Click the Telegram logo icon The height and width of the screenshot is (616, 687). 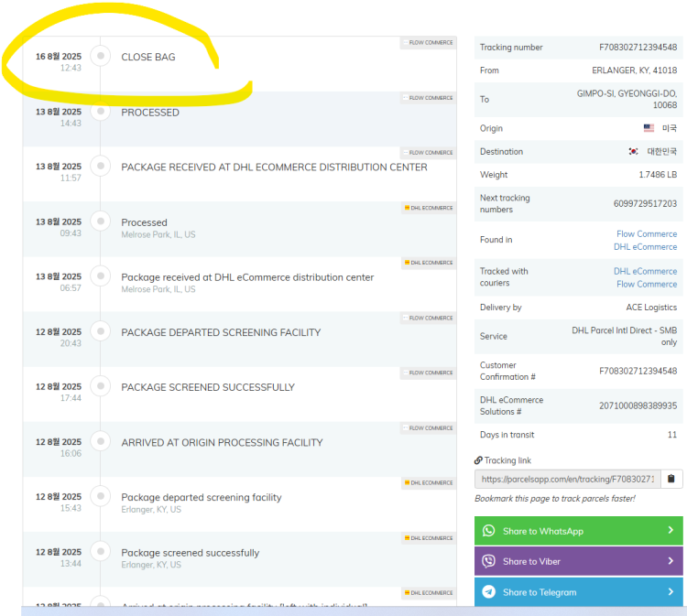(488, 592)
